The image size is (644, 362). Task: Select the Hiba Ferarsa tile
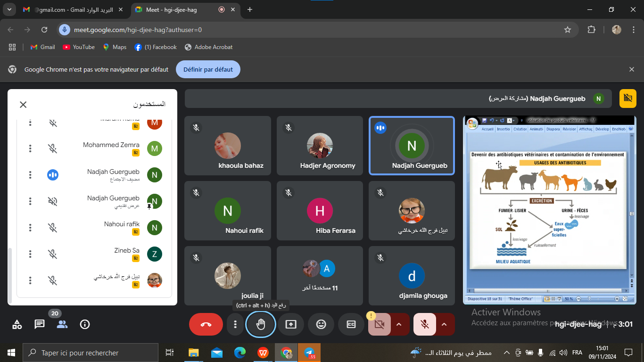coord(320,210)
